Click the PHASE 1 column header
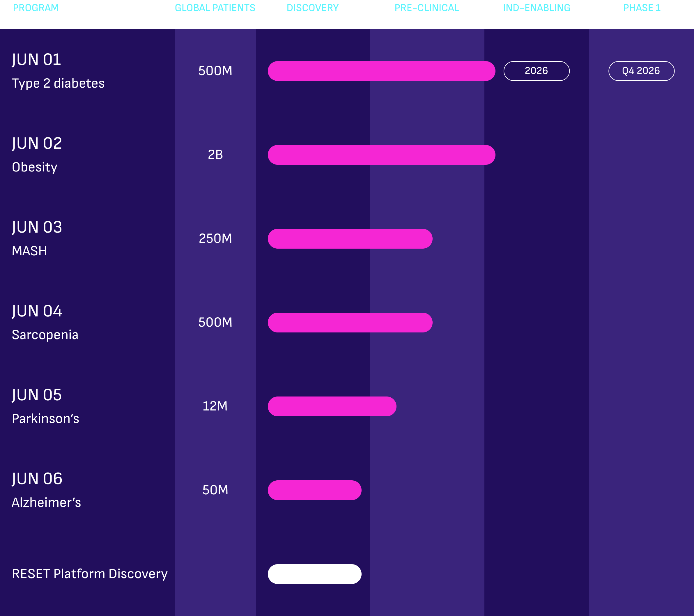Viewport: 694px width, 616px height. point(642,8)
